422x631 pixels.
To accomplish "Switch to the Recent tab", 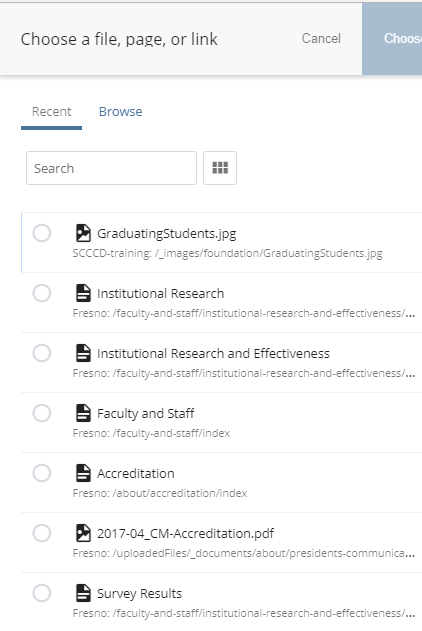I will 51,111.
